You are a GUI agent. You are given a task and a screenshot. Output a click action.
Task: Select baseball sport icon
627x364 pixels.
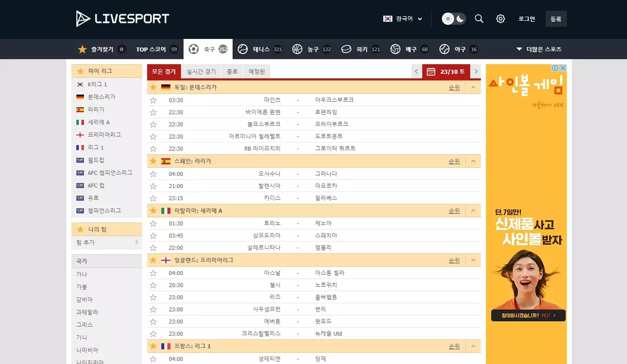444,49
